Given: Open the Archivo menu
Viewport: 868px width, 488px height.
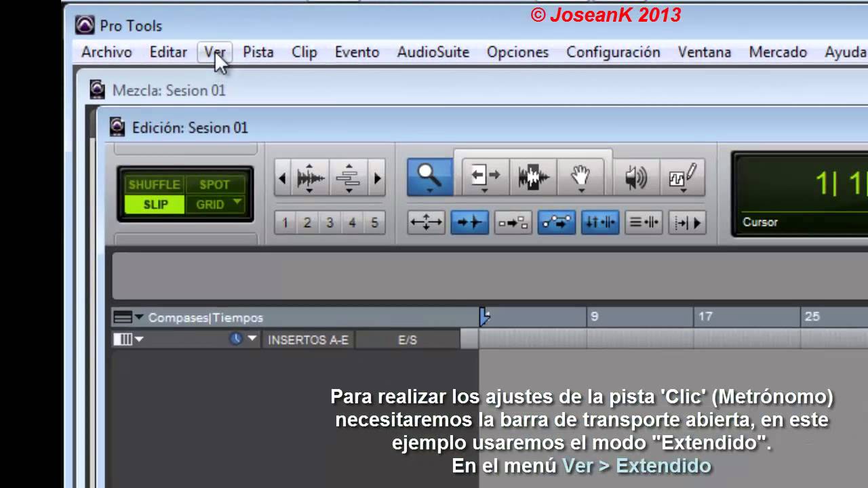Looking at the screenshot, I should (106, 52).
